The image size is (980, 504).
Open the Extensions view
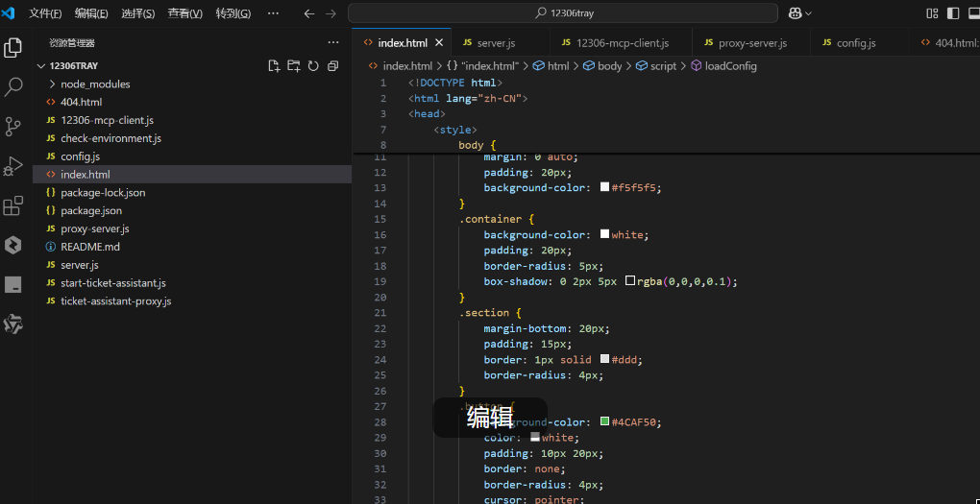pyautogui.click(x=13, y=205)
